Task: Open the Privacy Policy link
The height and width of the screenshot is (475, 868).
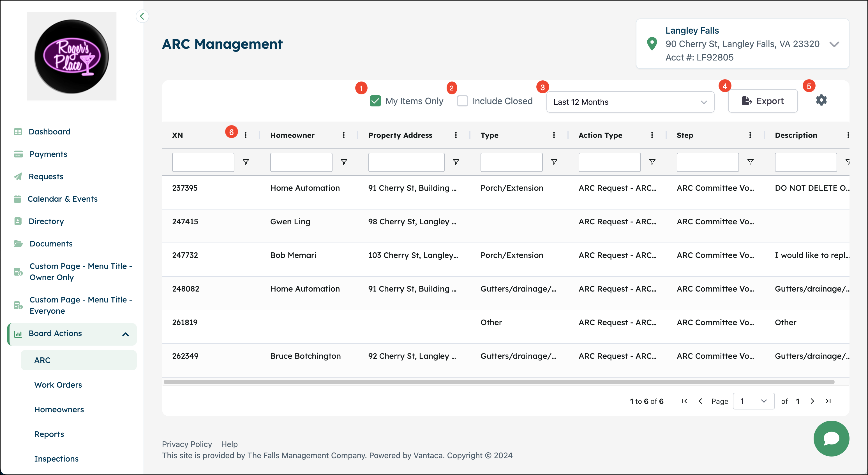Action: [187, 444]
